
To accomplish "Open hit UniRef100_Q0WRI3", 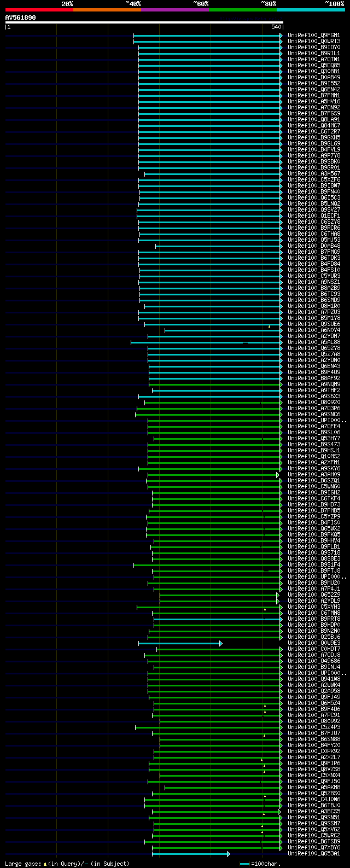I will [x=314, y=42].
